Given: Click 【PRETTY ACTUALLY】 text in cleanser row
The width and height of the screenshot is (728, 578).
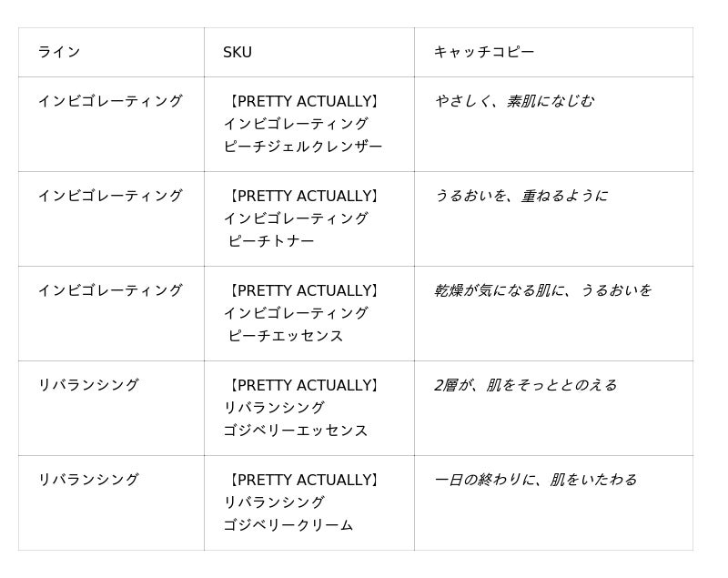Looking at the screenshot, I should point(304,101).
